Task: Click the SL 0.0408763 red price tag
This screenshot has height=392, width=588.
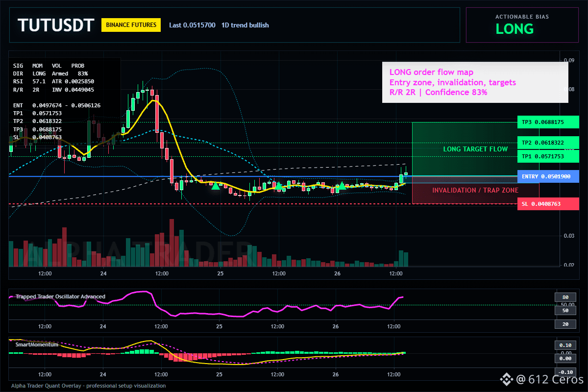Action: click(548, 203)
